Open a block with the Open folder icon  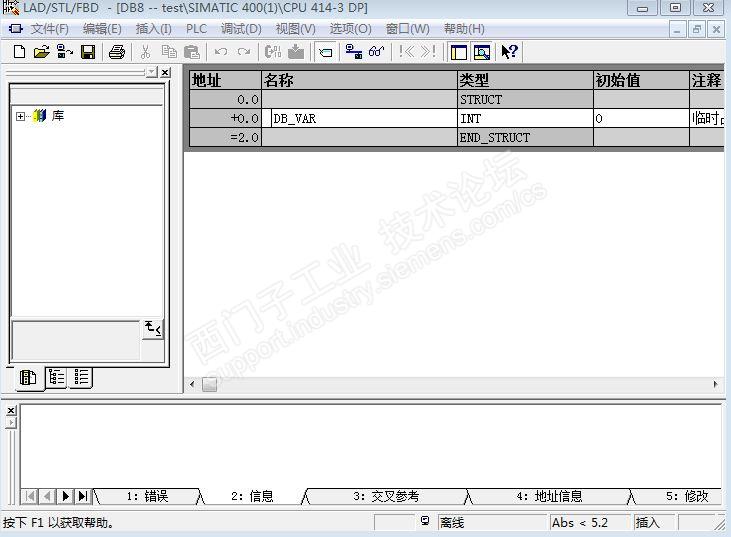pos(41,52)
